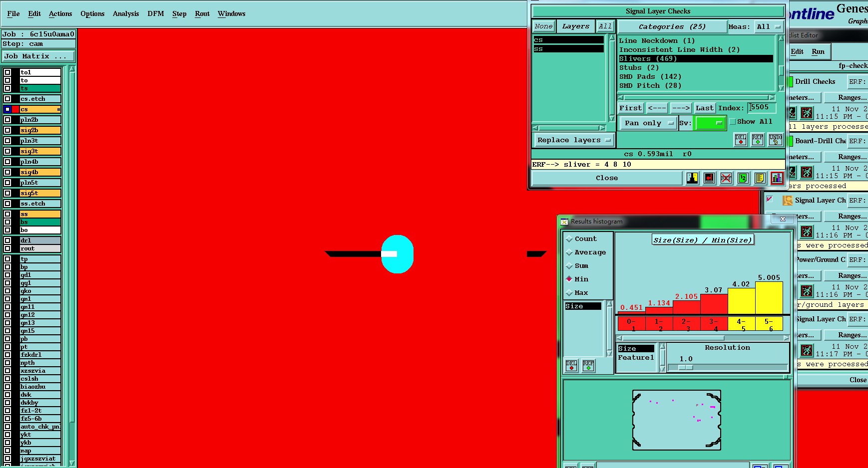Click DEL icon in Results histogram window
The image size is (868, 468).
(571, 366)
